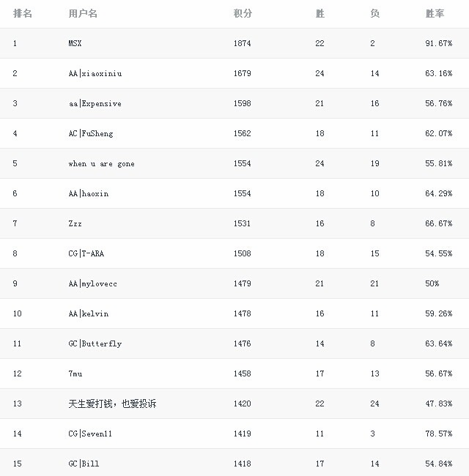Select the 7mu username
The height and width of the screenshot is (476, 469).
point(75,374)
